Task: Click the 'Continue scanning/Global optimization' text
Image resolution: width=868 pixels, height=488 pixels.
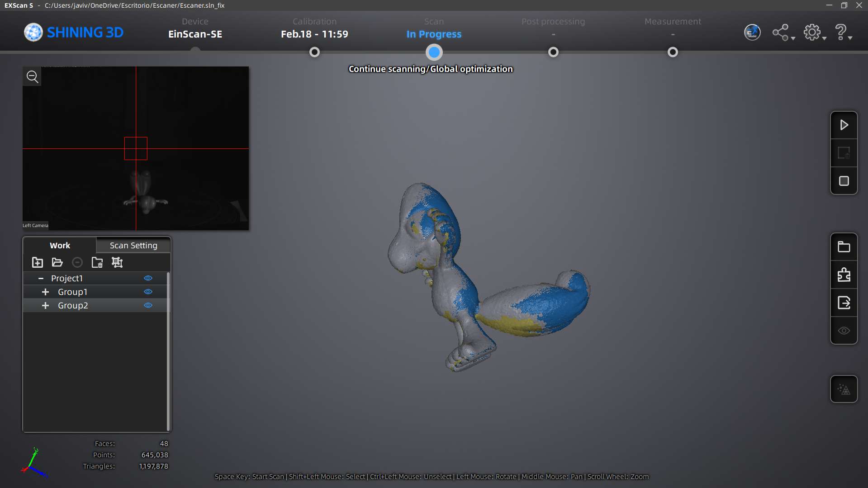Action: tap(431, 69)
